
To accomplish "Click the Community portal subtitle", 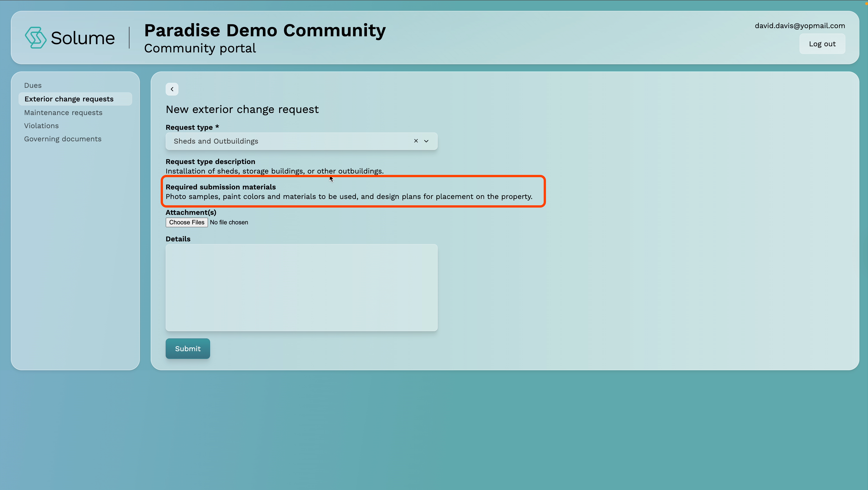I will pos(200,48).
